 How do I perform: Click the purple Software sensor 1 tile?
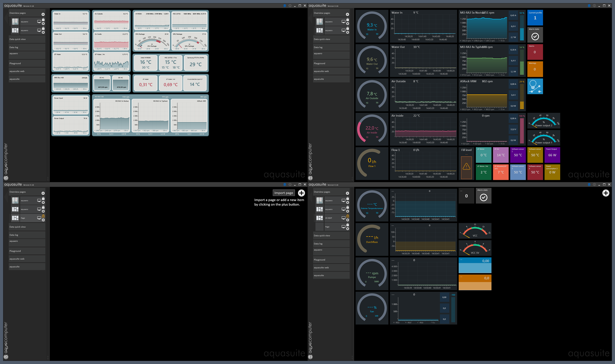(x=518, y=155)
